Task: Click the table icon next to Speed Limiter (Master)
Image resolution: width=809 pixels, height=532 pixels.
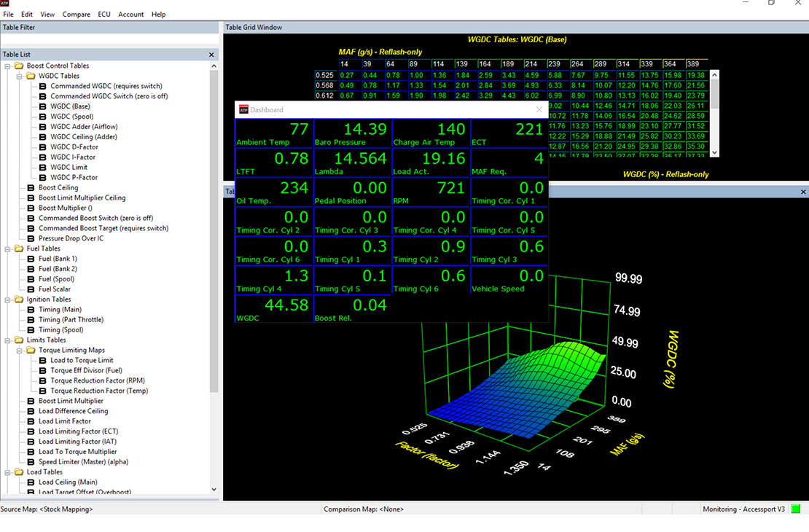Action: pos(31,462)
